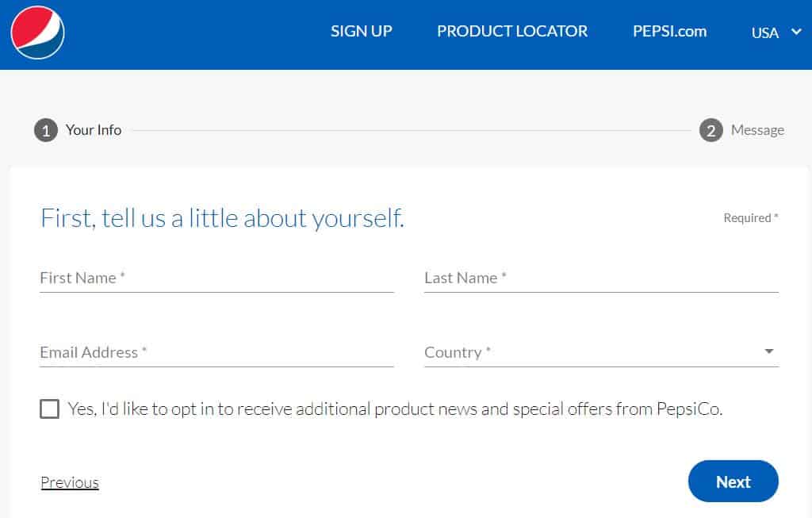
Task: Click the dropdown arrow in the Country field
Action: tap(768, 350)
